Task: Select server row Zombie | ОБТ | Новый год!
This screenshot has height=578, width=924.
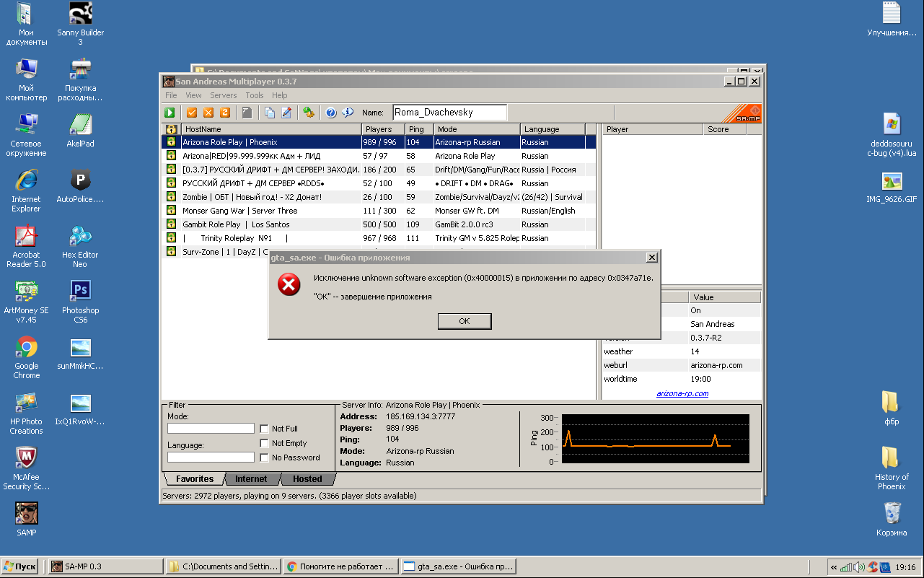Action: click(x=379, y=197)
